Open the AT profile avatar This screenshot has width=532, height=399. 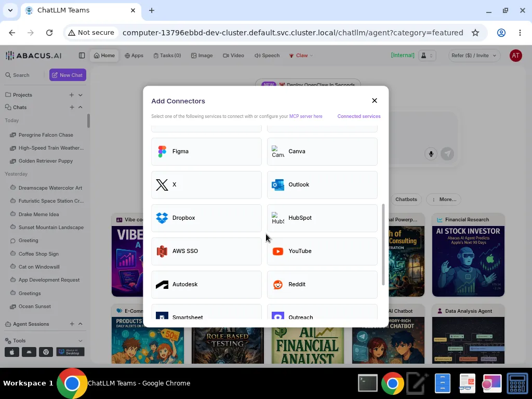515,55
